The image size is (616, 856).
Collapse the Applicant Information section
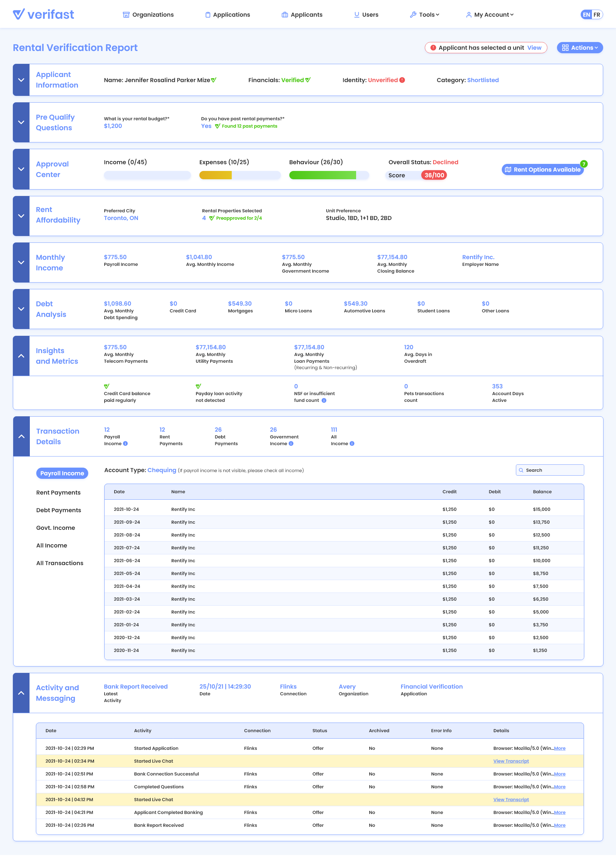click(21, 80)
